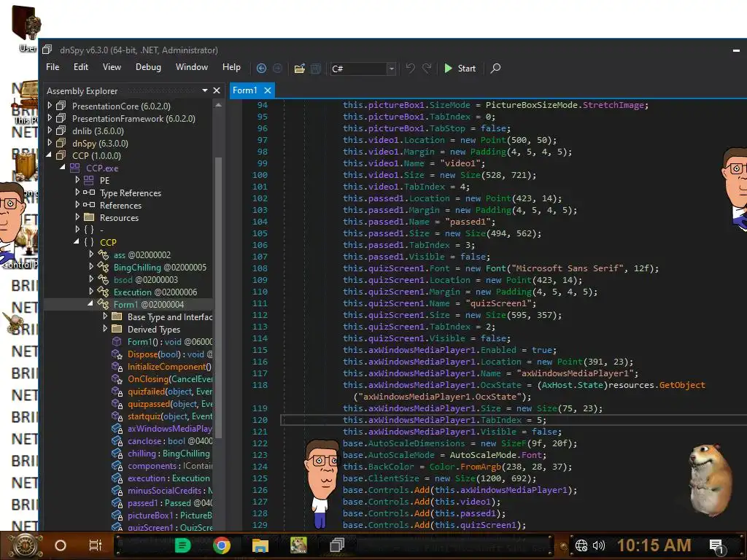Open the Help menu
This screenshot has height=560, width=747.
point(231,67)
